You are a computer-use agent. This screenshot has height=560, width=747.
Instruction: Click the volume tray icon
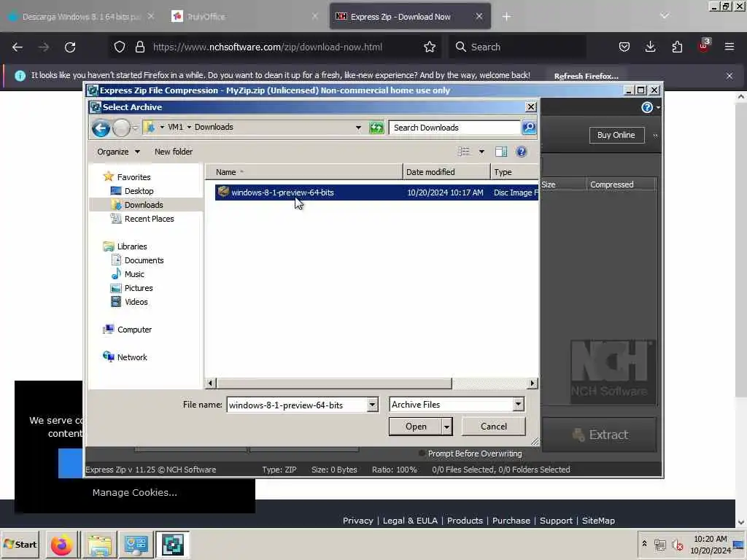(677, 544)
